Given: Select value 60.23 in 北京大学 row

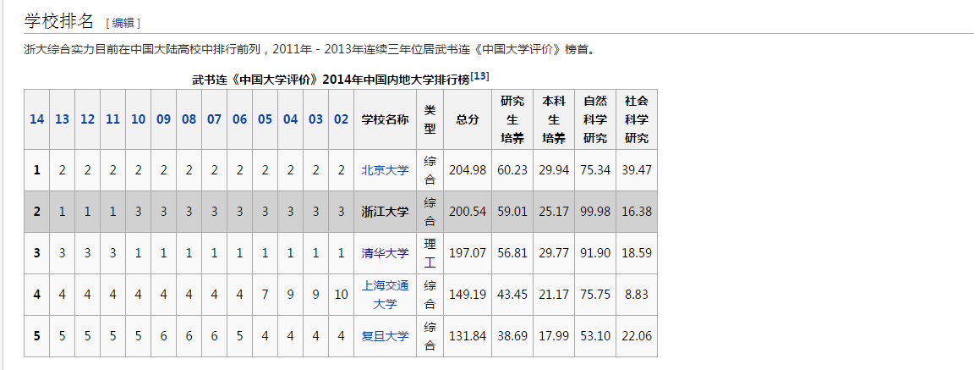Looking at the screenshot, I should (x=512, y=169).
